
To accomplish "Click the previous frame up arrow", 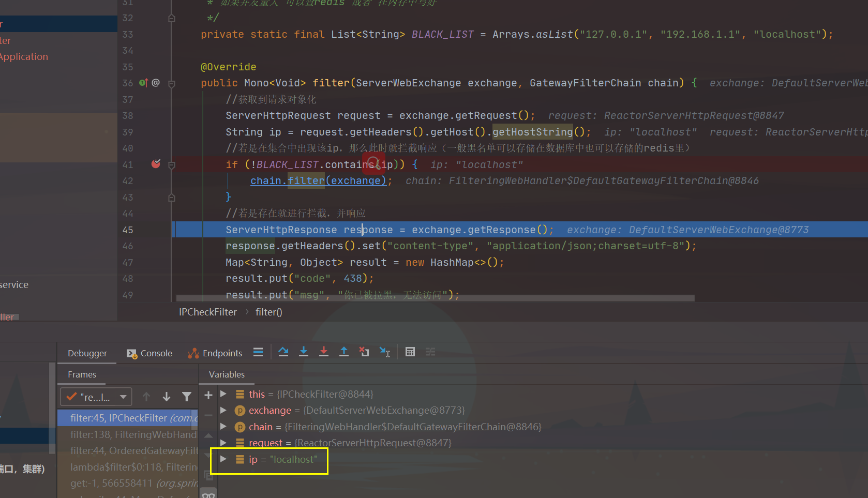I will tap(146, 397).
